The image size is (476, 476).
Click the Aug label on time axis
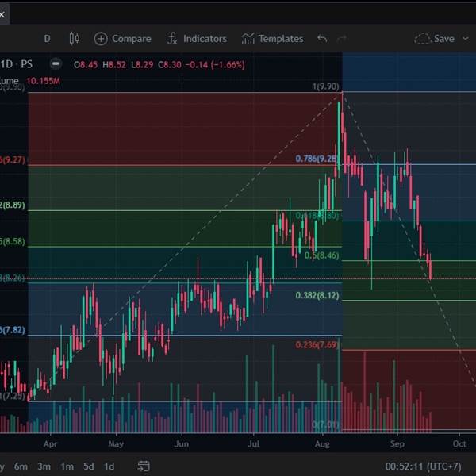(322, 443)
